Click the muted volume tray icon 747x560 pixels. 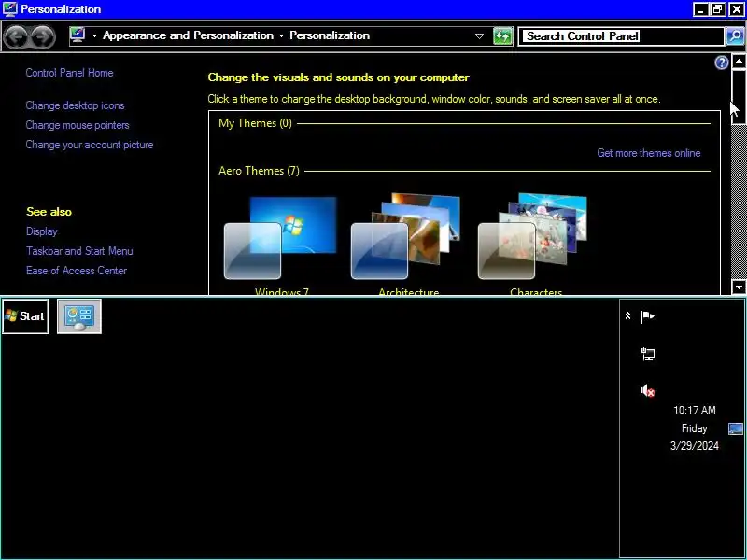click(648, 390)
